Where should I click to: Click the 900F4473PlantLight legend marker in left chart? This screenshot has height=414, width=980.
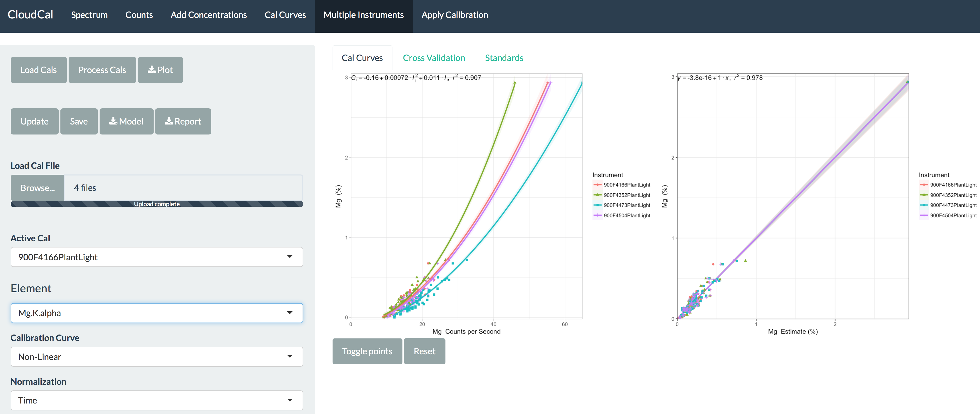click(x=597, y=205)
